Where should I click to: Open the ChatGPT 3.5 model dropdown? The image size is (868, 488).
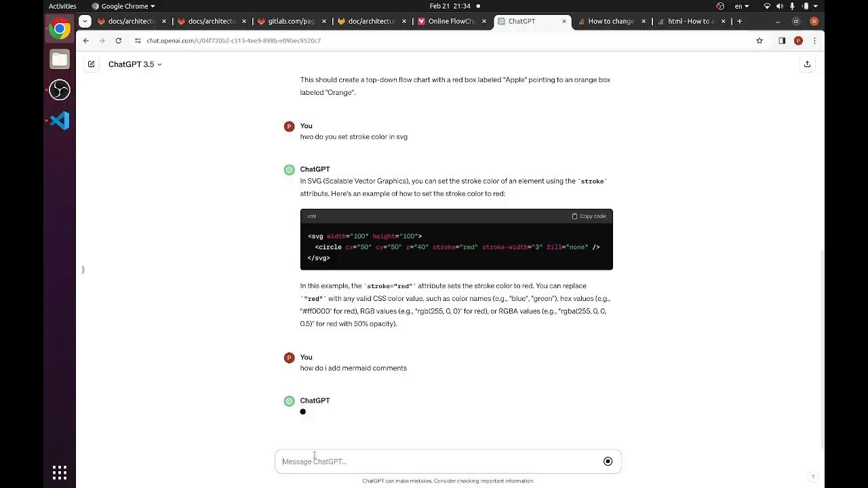(135, 64)
